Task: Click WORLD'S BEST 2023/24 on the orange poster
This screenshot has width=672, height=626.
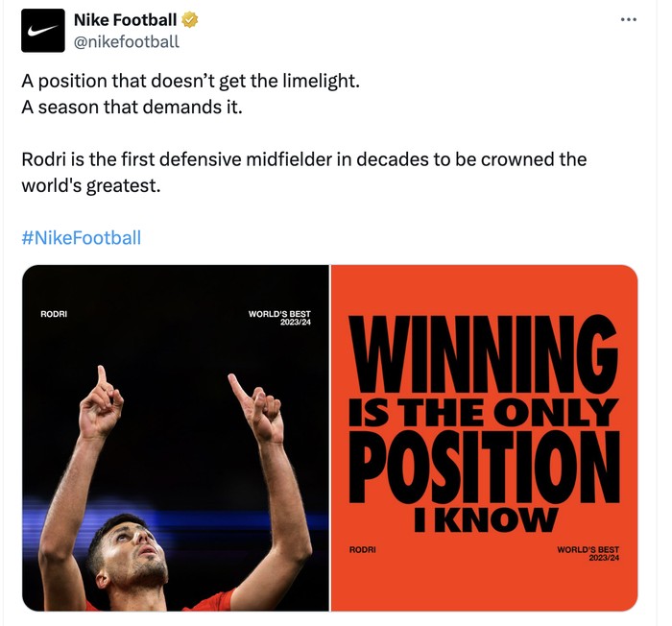Action: 588,553
